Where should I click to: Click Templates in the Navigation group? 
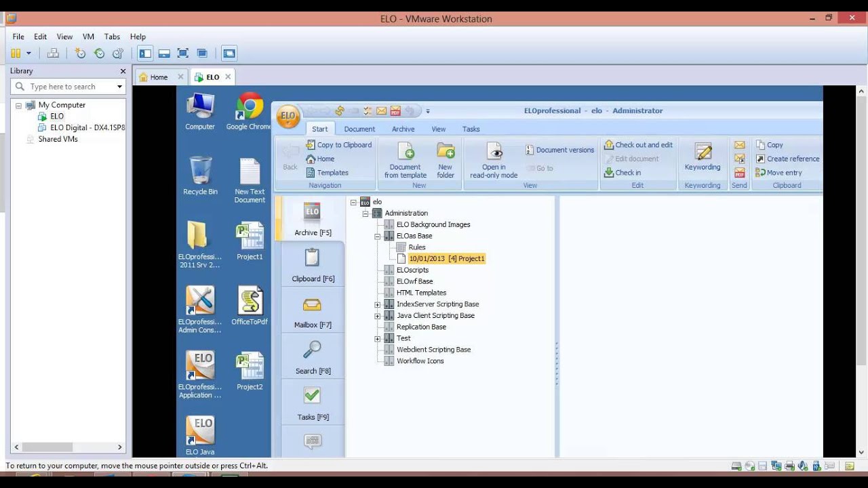(x=327, y=173)
